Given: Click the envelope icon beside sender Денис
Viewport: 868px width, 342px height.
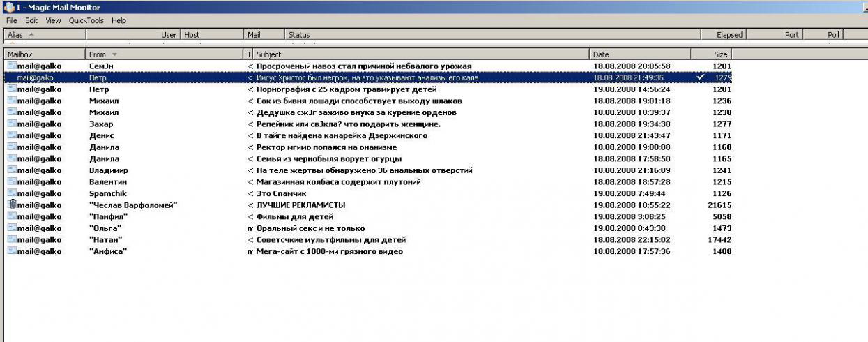Looking at the screenshot, I should tap(11, 135).
